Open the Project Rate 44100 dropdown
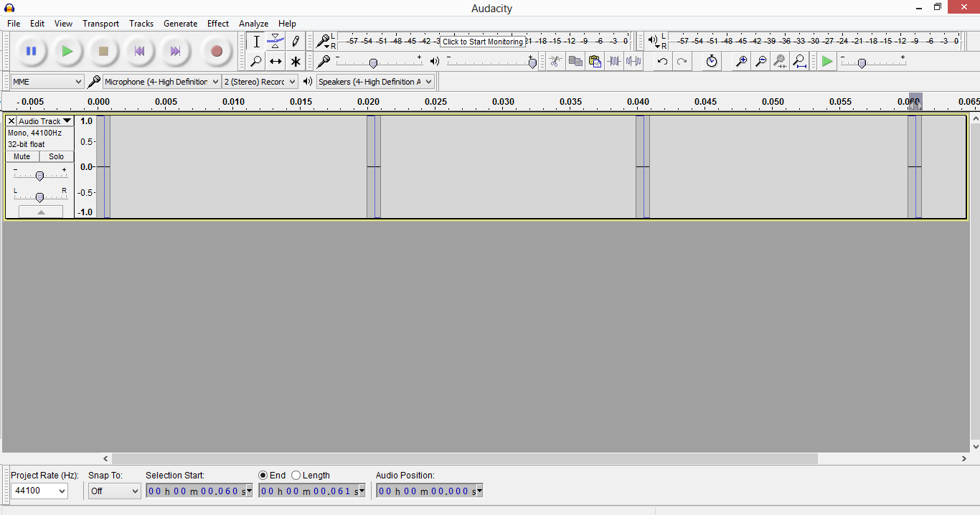This screenshot has height=515, width=980. tap(39, 491)
